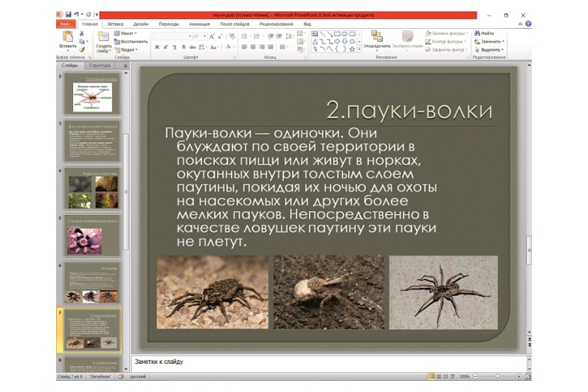Click the Cut scissors icon

point(82,33)
